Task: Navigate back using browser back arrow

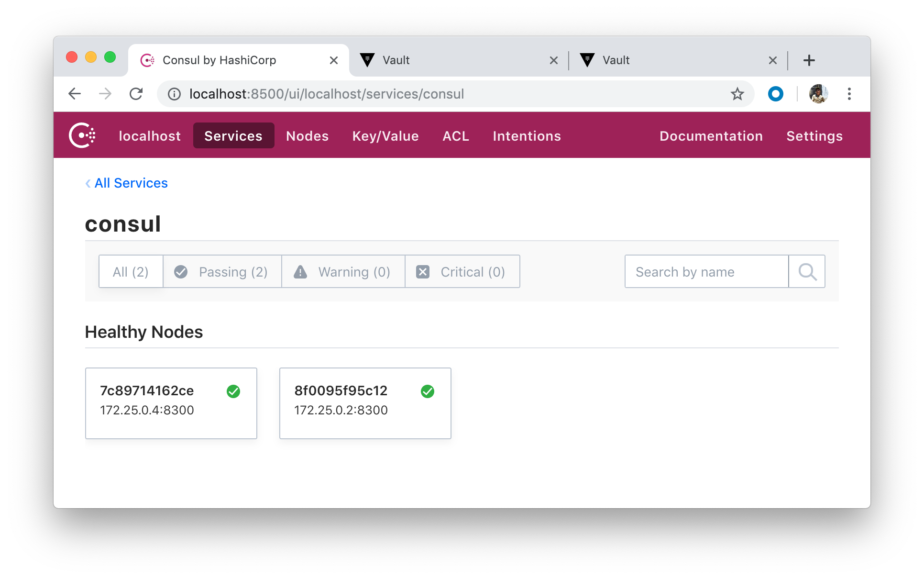Action: (x=76, y=93)
